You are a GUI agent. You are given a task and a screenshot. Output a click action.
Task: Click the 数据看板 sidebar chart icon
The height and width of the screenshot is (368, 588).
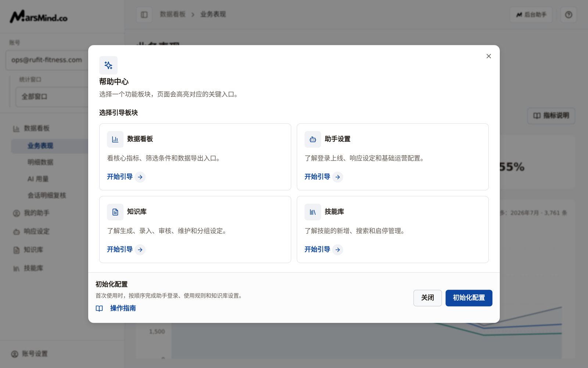coord(16,129)
